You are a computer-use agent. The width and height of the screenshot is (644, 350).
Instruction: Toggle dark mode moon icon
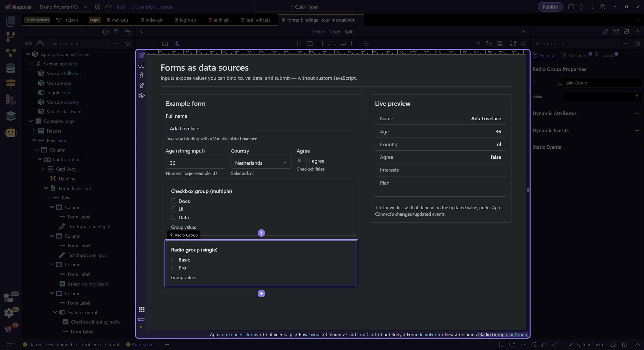(x=178, y=43)
